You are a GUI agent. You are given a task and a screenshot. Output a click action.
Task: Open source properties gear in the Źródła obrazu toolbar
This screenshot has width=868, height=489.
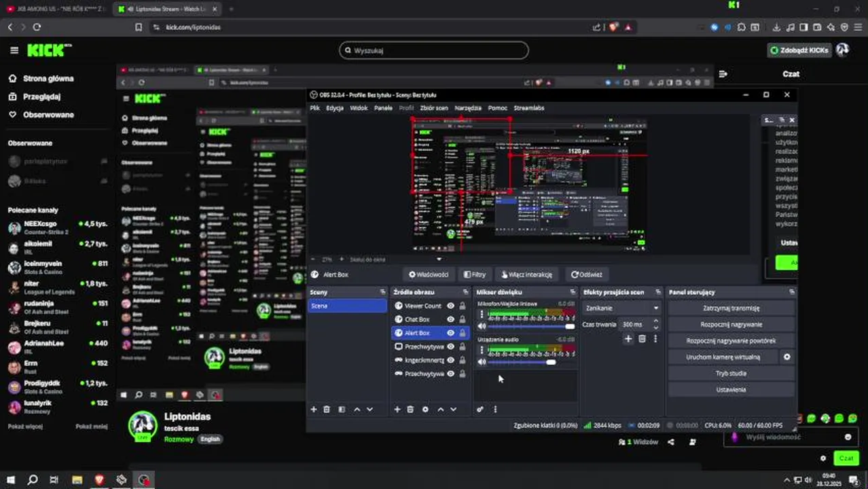click(425, 410)
